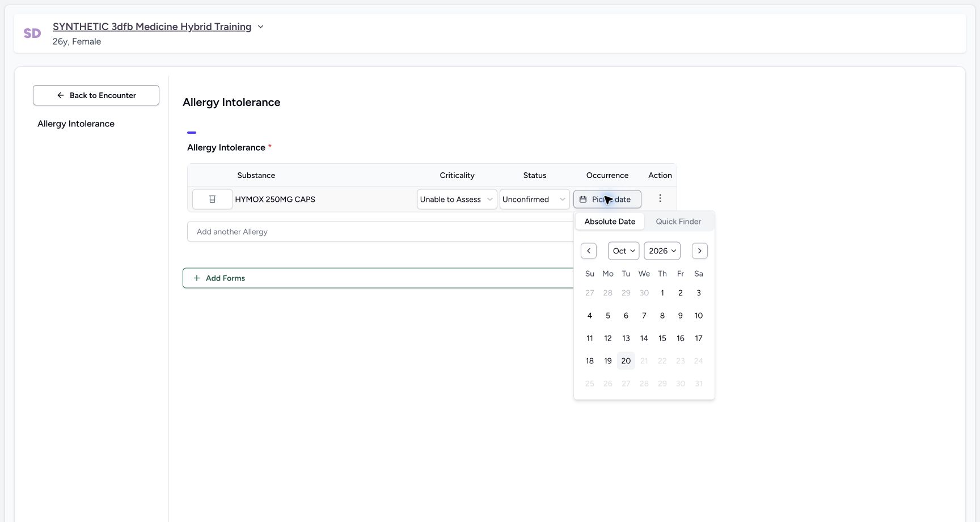980x522 pixels.
Task: Open the Criticality dropdown showing Unable to Assess
Action: [457, 200]
